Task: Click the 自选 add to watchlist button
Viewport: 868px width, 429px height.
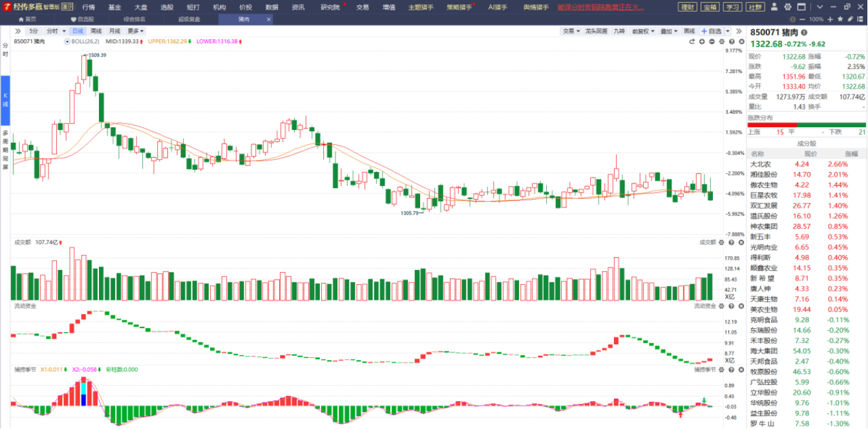Action: click(712, 31)
